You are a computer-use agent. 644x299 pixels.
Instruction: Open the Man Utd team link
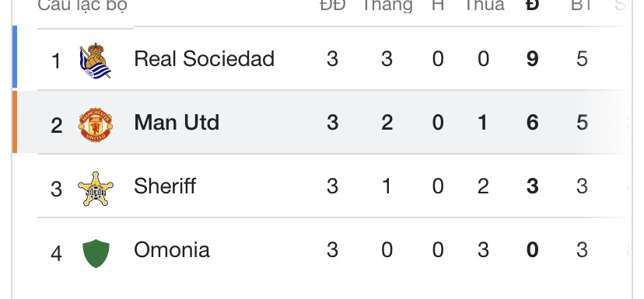(177, 122)
